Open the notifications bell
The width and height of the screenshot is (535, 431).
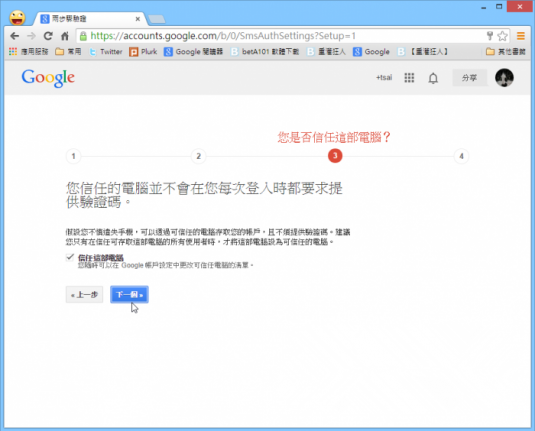[x=433, y=78]
